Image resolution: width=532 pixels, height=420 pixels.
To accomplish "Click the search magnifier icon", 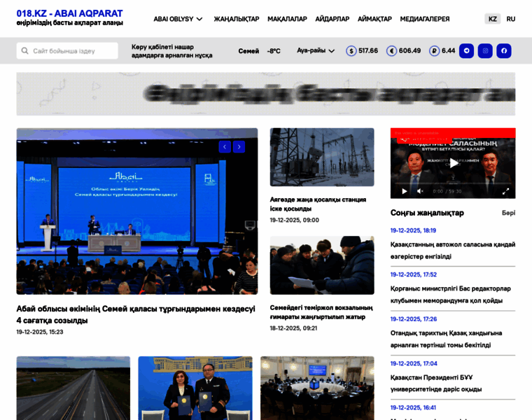I will [24, 51].
